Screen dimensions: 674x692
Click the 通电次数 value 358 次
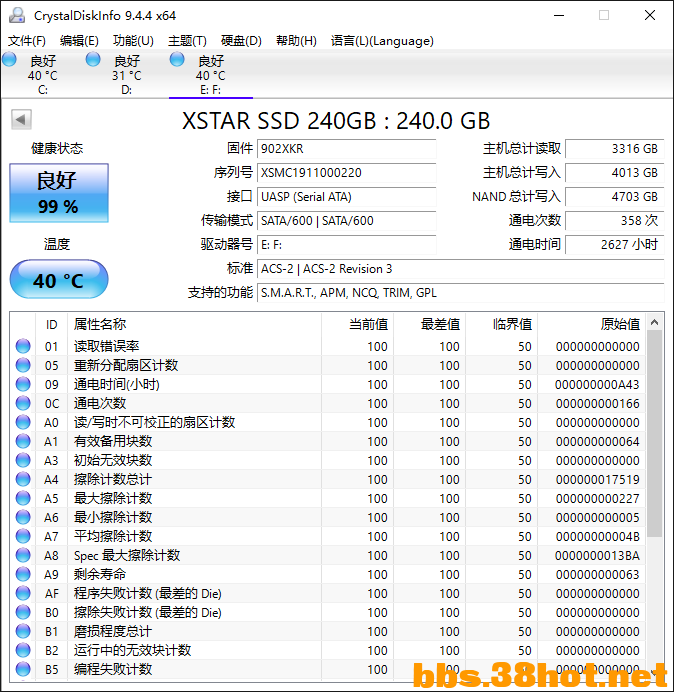pyautogui.click(x=614, y=220)
